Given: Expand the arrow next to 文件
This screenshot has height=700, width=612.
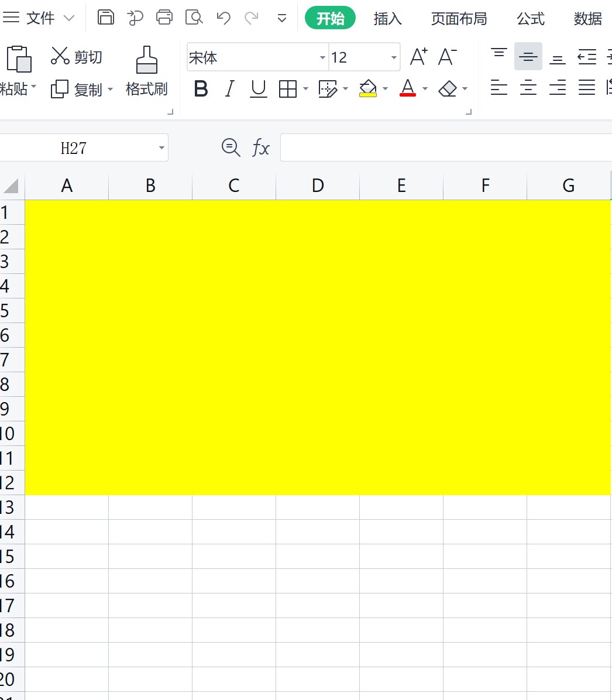Looking at the screenshot, I should (x=68, y=18).
